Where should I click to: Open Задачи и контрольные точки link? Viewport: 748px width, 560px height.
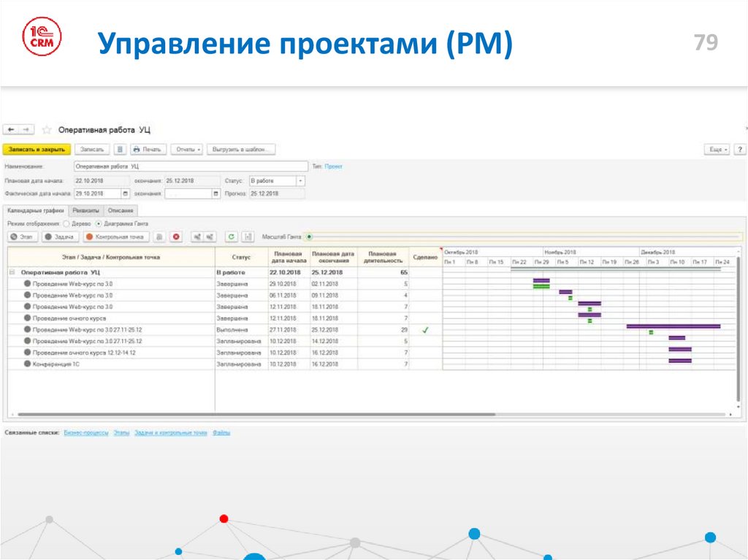pyautogui.click(x=171, y=433)
